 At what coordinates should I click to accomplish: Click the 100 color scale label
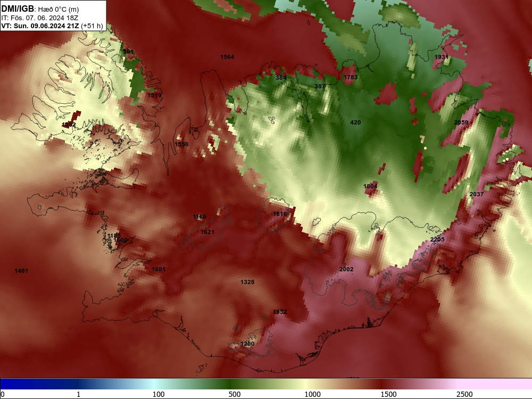159,394
